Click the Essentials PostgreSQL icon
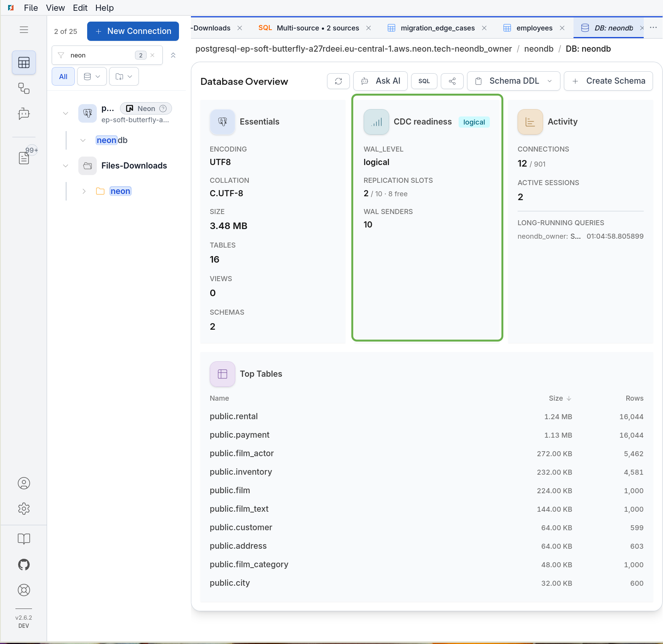 point(223,122)
